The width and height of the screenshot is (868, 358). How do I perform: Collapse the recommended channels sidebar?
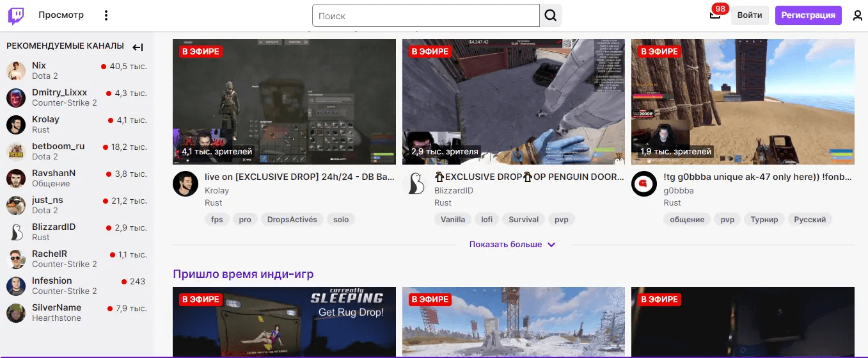(138, 47)
